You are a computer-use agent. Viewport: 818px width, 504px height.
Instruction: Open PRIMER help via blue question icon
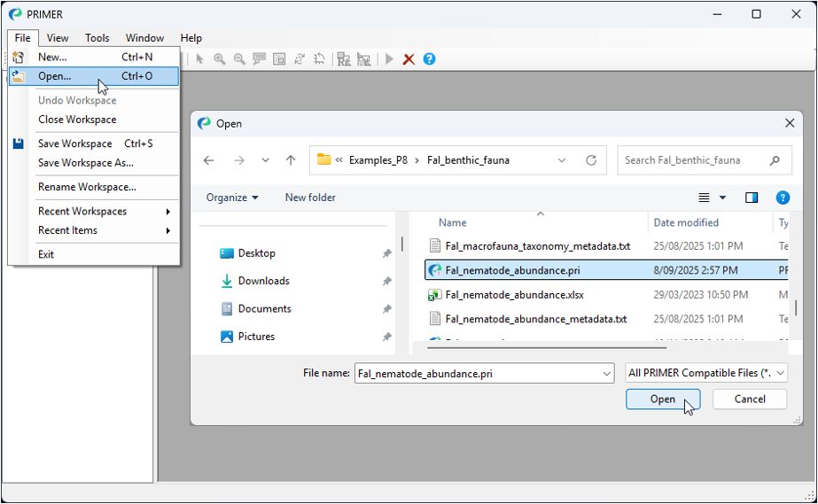tap(429, 59)
